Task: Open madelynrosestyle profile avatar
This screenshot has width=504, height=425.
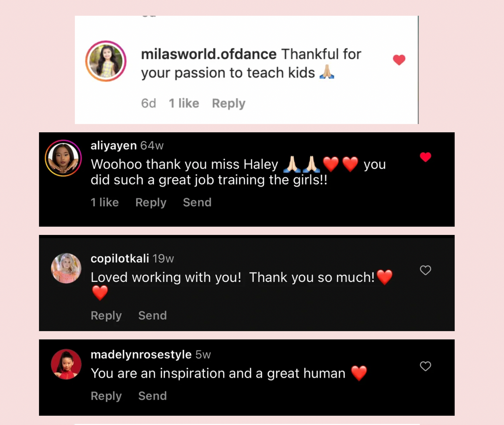Action: point(66,364)
